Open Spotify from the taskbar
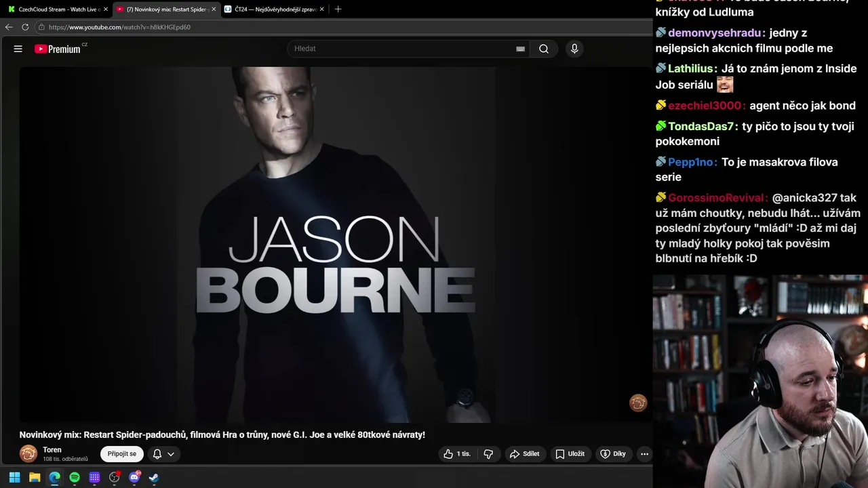 (75, 477)
